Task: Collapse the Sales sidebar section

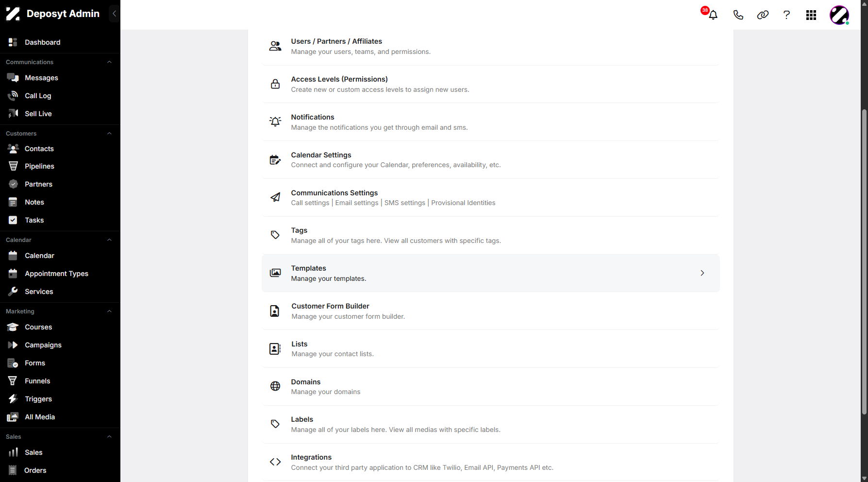Action: coord(109,437)
